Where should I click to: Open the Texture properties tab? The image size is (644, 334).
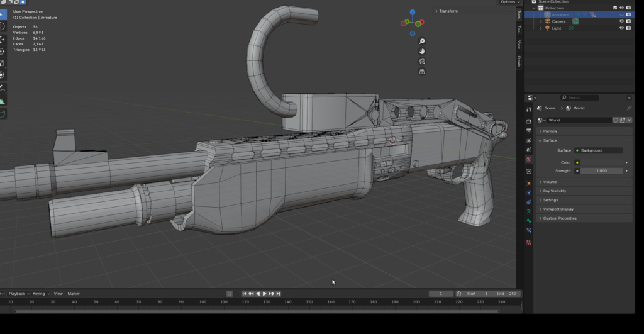click(529, 242)
